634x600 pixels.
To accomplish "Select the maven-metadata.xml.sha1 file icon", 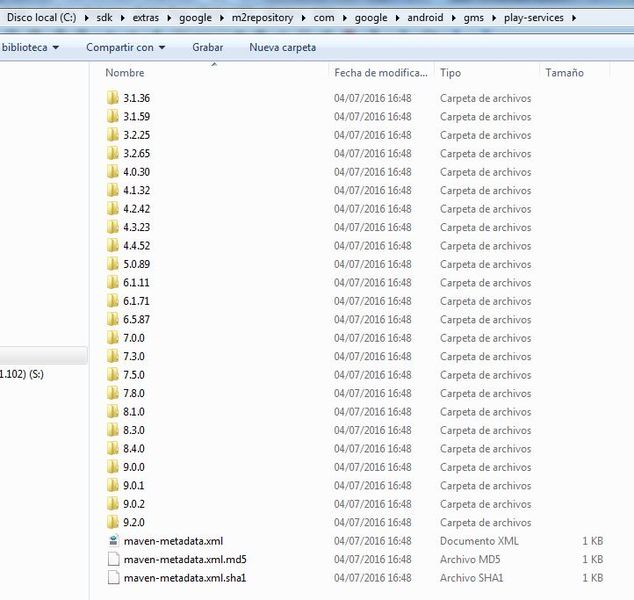I will (x=114, y=578).
